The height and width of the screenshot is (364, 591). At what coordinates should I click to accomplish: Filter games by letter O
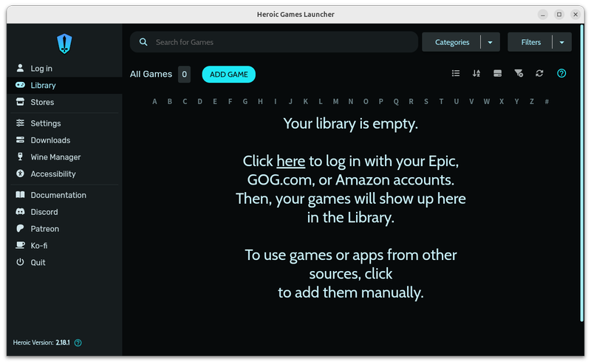(366, 101)
